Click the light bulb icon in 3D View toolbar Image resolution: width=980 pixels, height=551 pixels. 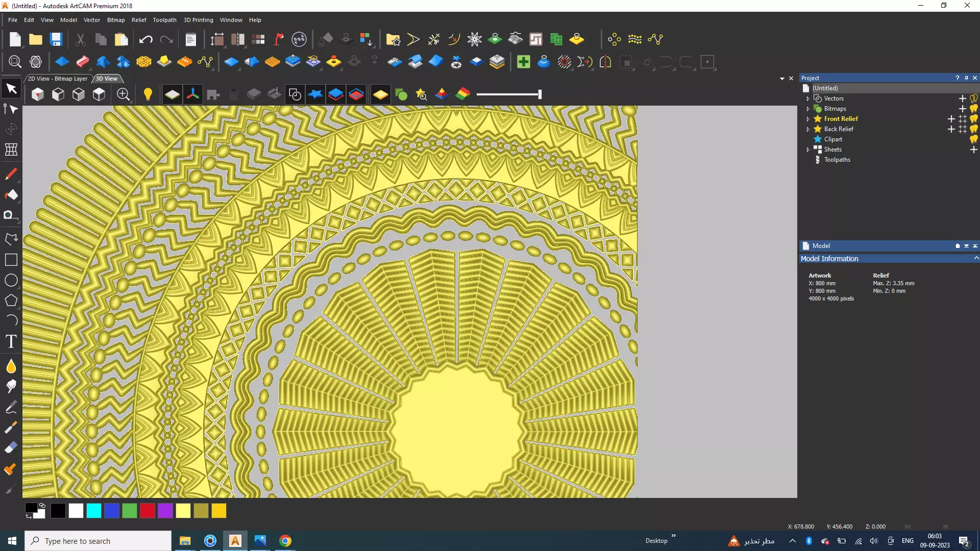pos(148,94)
